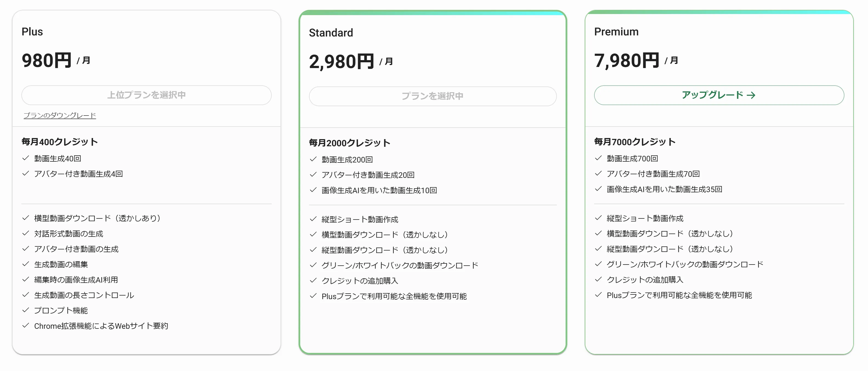Click the checkmark next to 生成動画の編集

click(25, 264)
